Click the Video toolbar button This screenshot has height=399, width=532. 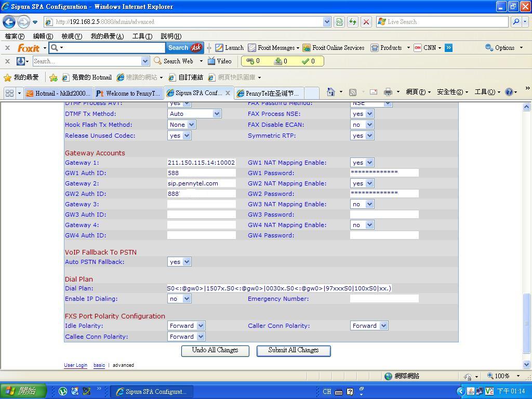[x=220, y=61]
